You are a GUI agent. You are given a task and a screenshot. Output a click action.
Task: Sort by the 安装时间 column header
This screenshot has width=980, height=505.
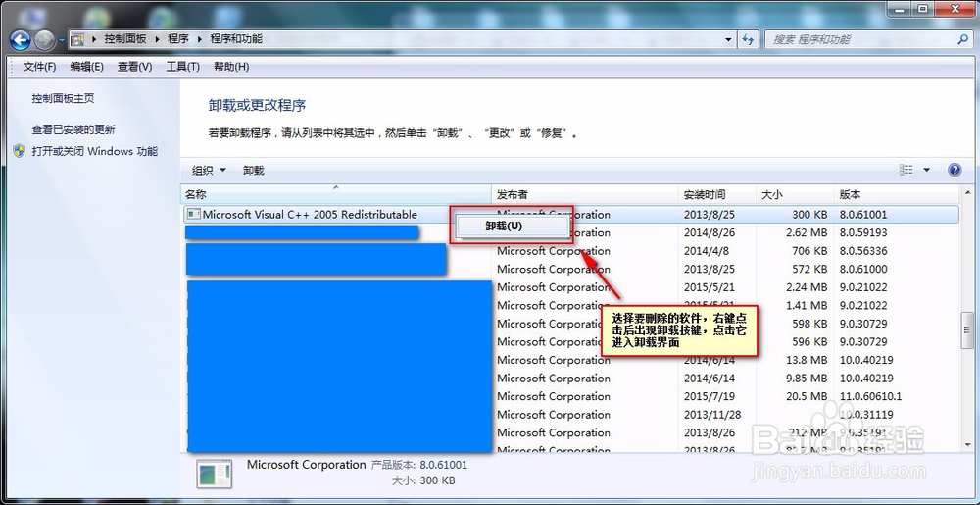coord(717,194)
